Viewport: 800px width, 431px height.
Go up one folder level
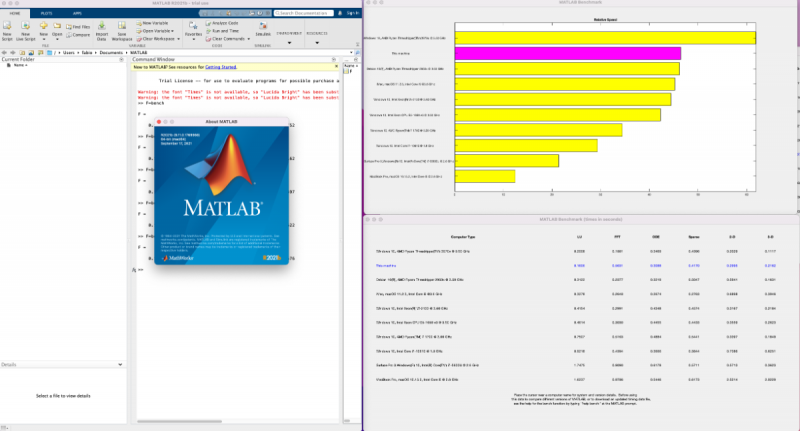[x=22, y=53]
